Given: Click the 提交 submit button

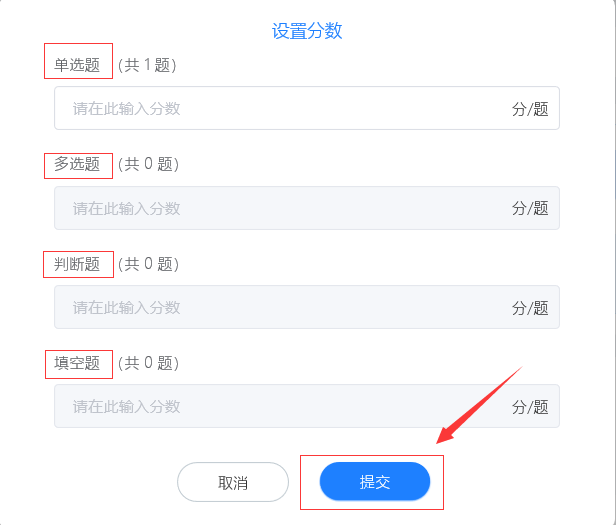Looking at the screenshot, I should [x=375, y=482].
